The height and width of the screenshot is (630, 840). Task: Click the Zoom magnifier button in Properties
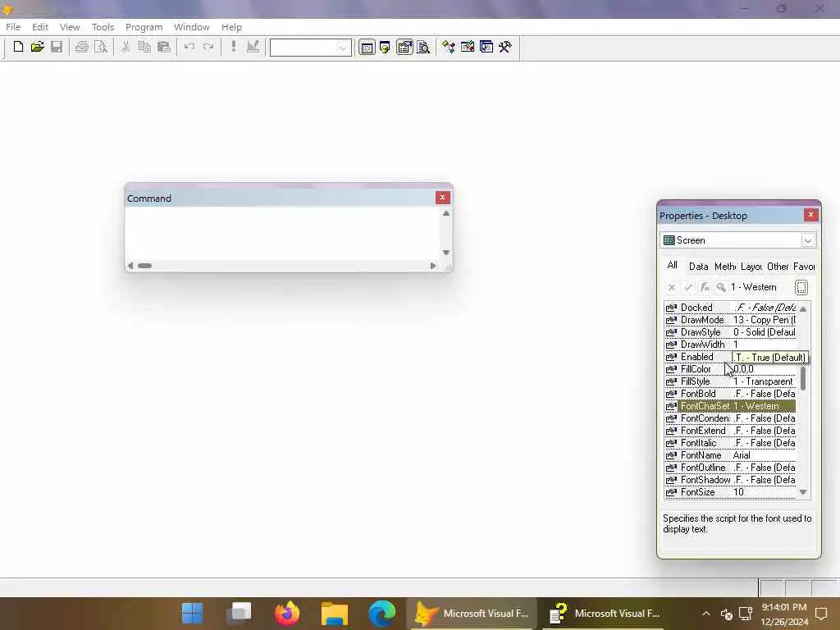(x=721, y=288)
